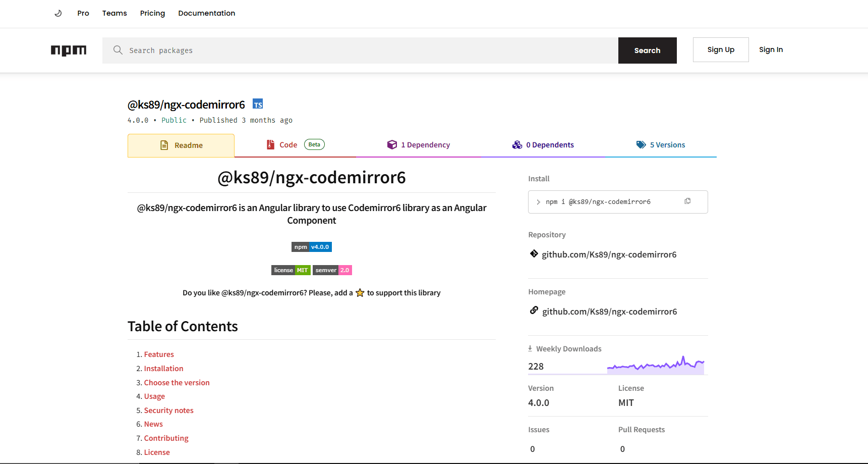
Task: Open Issues count 0
Action: point(533,449)
